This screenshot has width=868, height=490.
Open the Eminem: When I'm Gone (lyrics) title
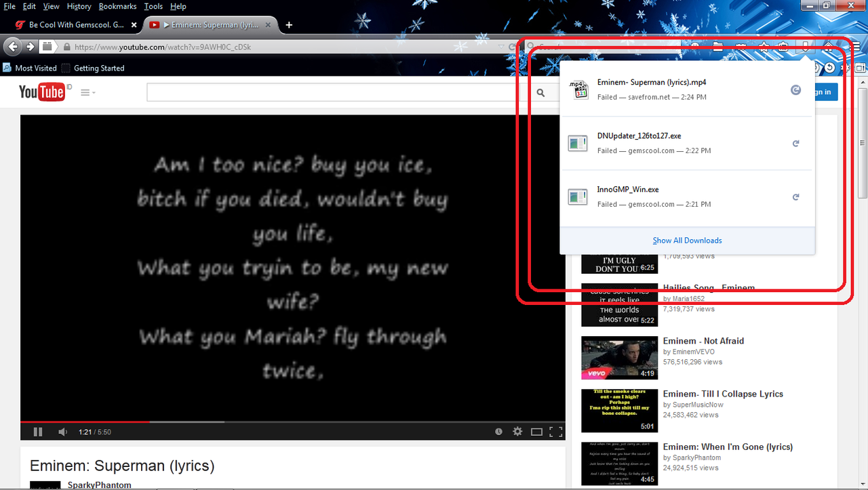click(x=728, y=447)
